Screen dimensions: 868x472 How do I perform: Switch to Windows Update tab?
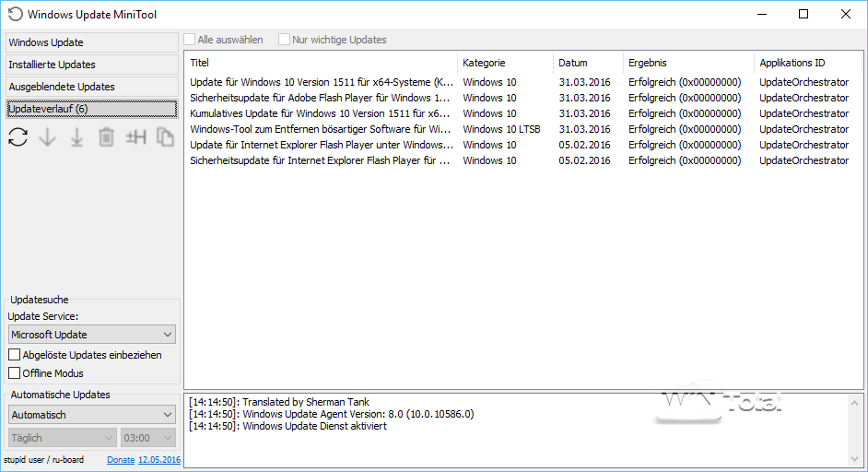point(92,42)
